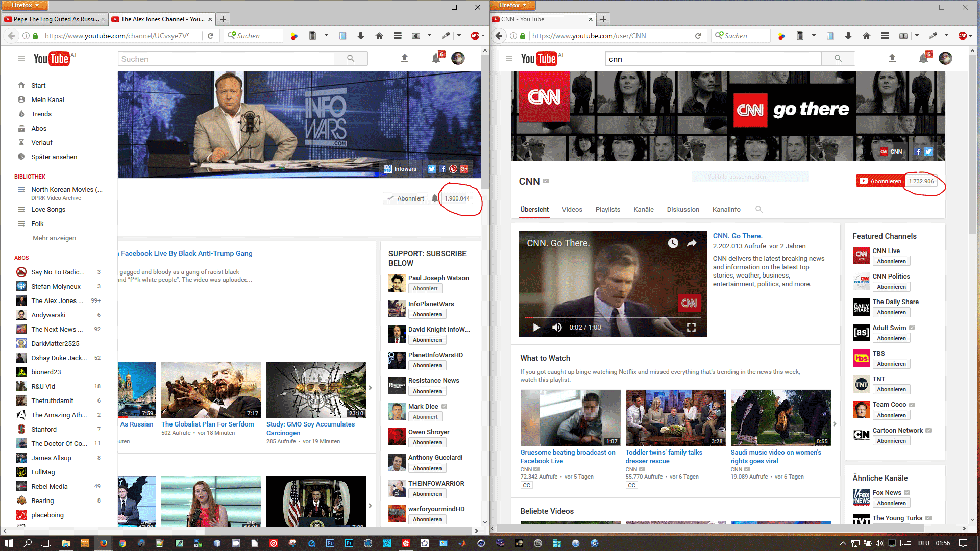The width and height of the screenshot is (980, 551).
Task: Open notifications bell in CNN window
Action: pos(923,59)
